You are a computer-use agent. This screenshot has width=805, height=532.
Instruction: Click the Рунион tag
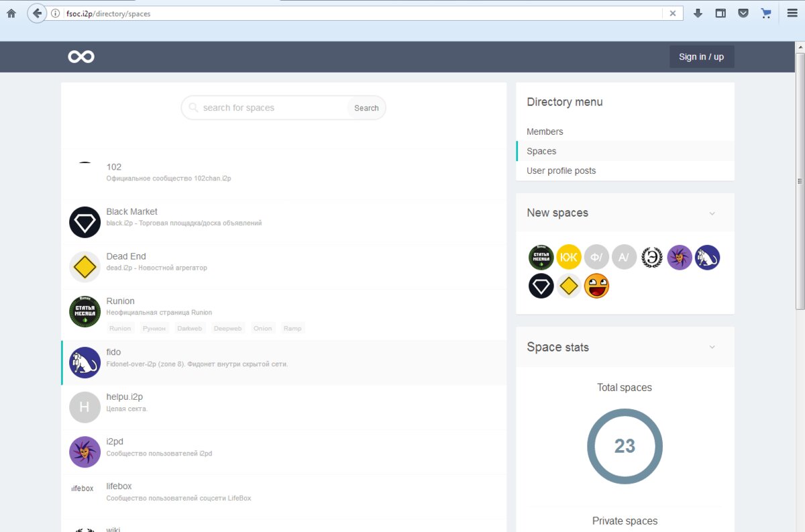pos(154,328)
